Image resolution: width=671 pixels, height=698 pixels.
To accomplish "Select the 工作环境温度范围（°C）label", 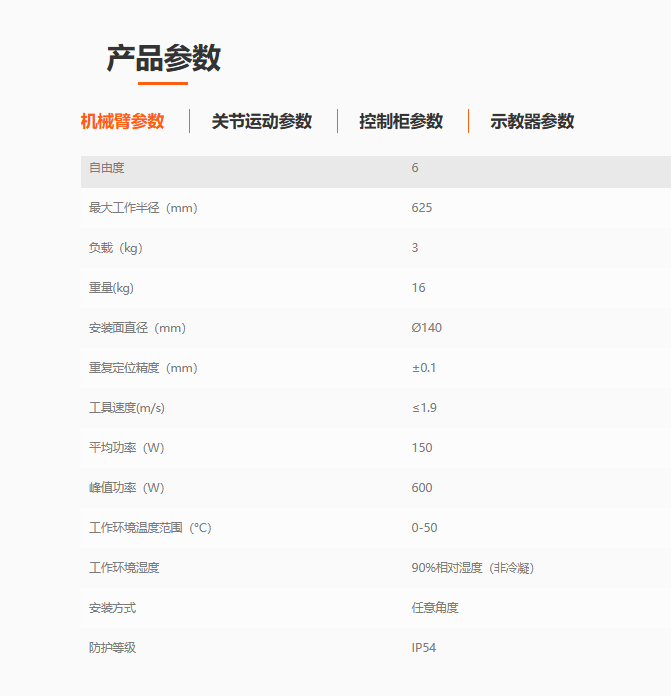I will click(150, 528).
